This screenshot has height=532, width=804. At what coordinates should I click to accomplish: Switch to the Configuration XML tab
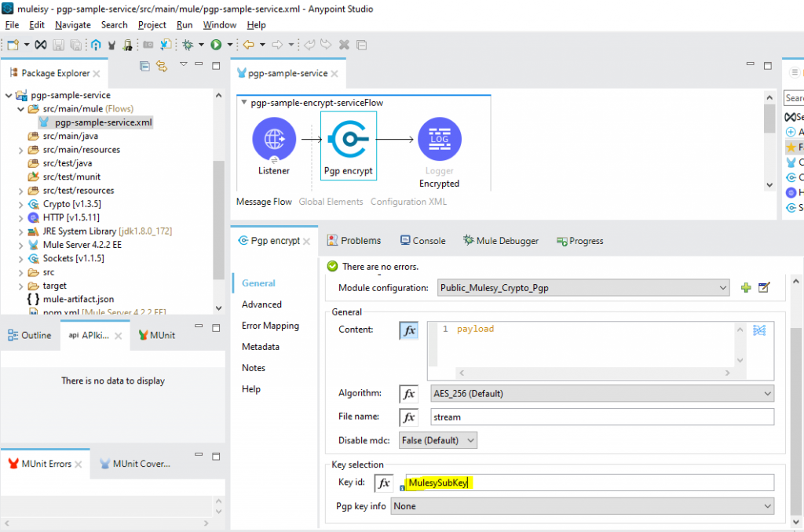point(408,201)
